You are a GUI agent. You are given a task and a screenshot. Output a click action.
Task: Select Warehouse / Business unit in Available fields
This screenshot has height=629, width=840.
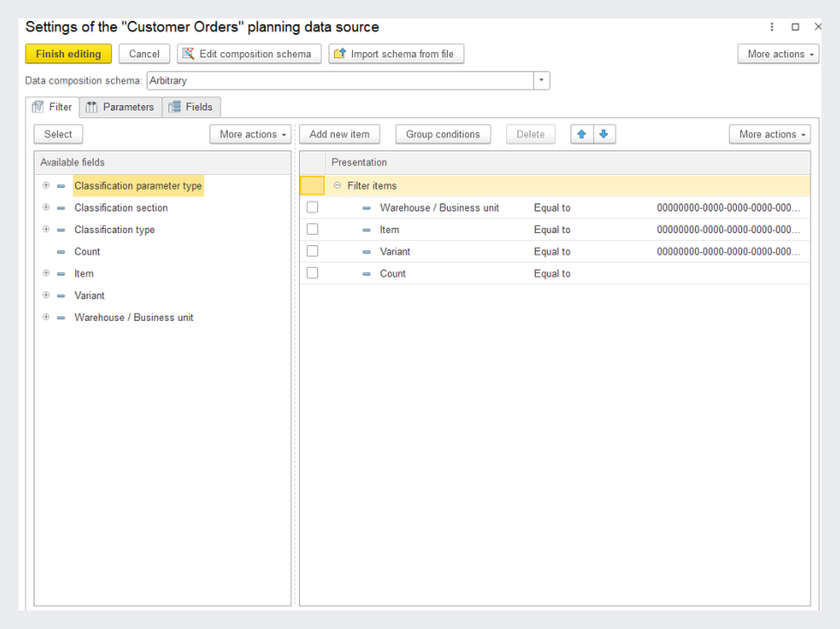pos(134,317)
